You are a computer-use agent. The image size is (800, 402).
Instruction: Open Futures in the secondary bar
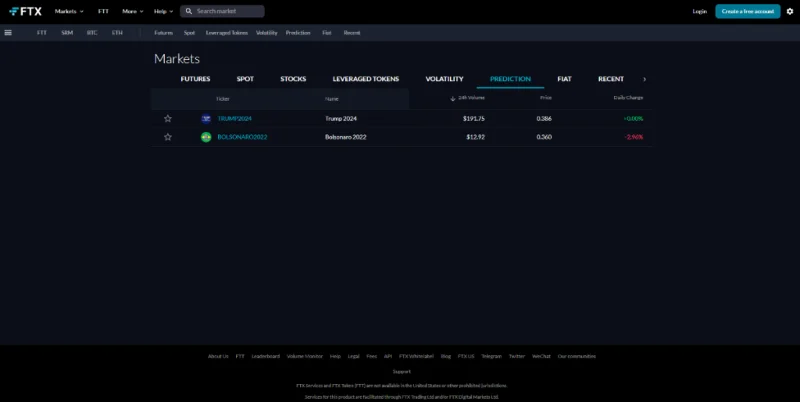click(x=163, y=33)
